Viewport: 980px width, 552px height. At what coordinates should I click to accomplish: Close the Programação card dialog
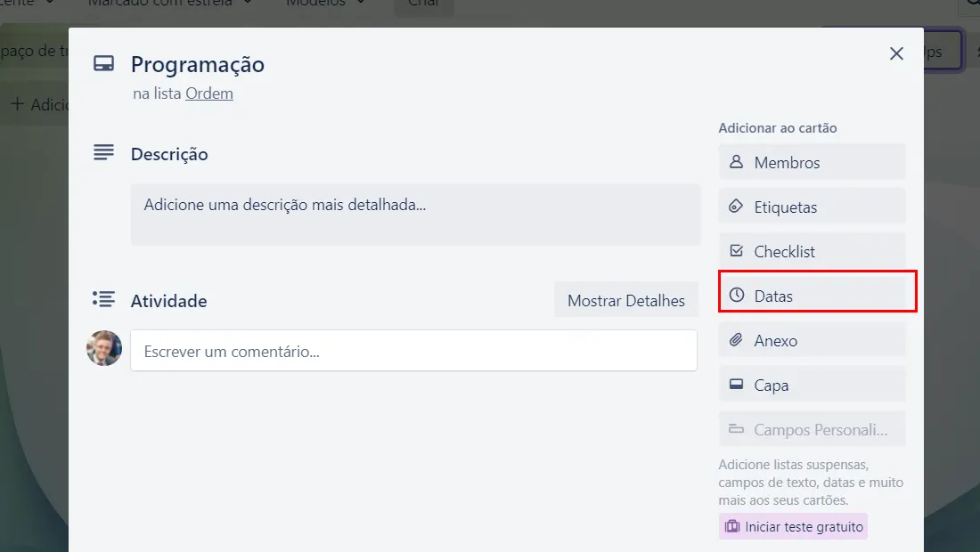pos(896,53)
